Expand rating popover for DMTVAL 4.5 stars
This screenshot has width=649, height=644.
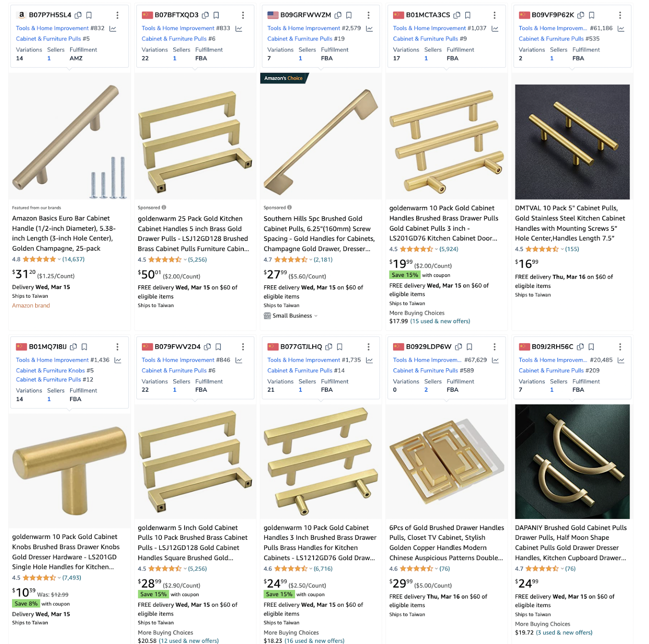(562, 249)
